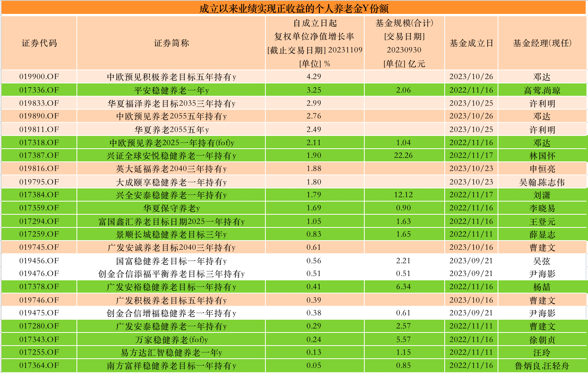Click manager cell 徐朝贞
This screenshot has width=588, height=373.
542,340
